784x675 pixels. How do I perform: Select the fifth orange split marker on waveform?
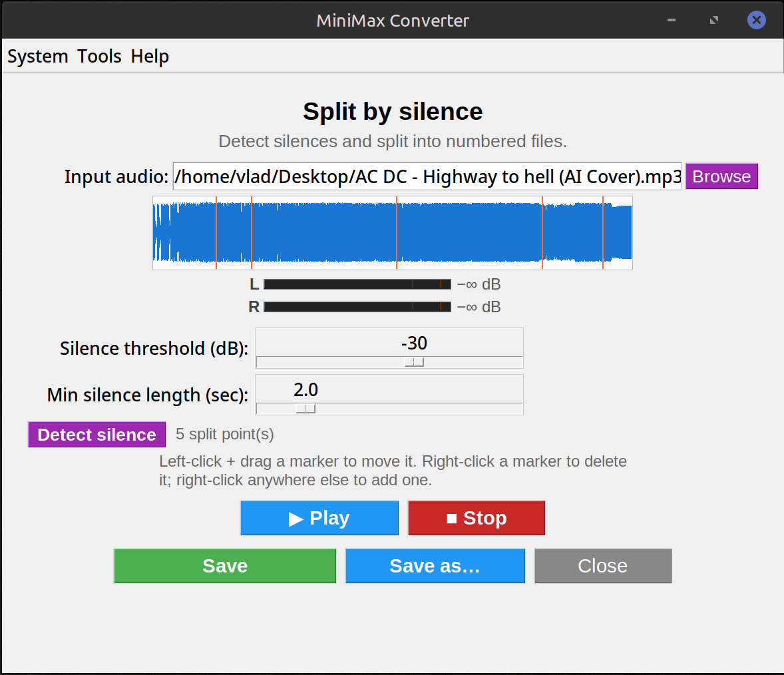pyautogui.click(x=603, y=233)
